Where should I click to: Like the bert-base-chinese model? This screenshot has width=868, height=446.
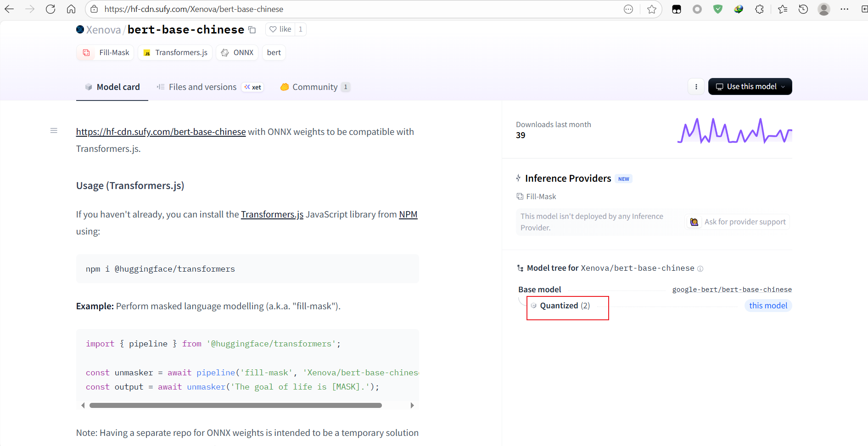click(x=280, y=29)
